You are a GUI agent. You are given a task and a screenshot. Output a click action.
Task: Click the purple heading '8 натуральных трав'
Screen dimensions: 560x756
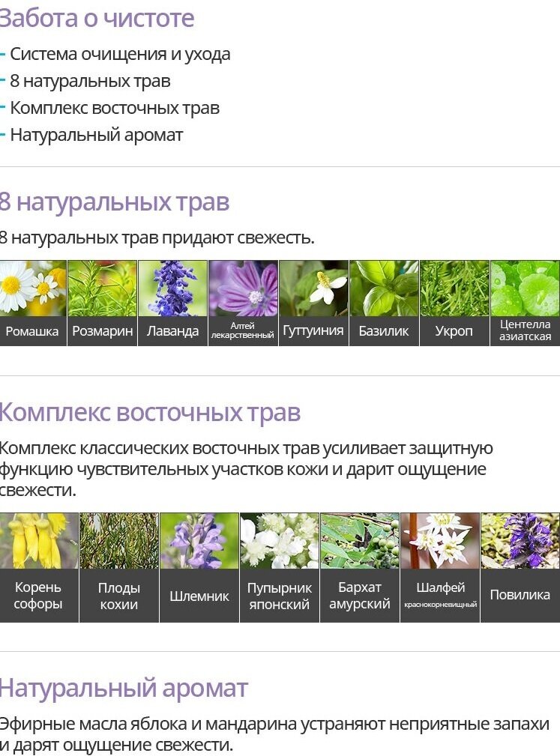click(114, 202)
